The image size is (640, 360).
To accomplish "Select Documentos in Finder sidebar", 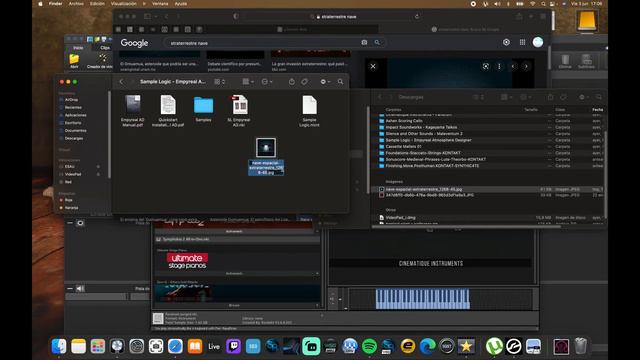I will 76,131.
